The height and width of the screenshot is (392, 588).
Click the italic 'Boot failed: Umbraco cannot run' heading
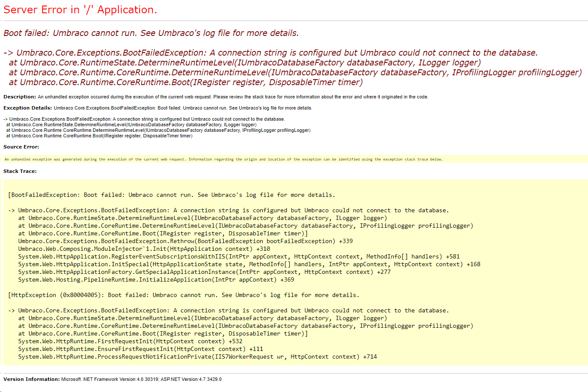(x=151, y=33)
